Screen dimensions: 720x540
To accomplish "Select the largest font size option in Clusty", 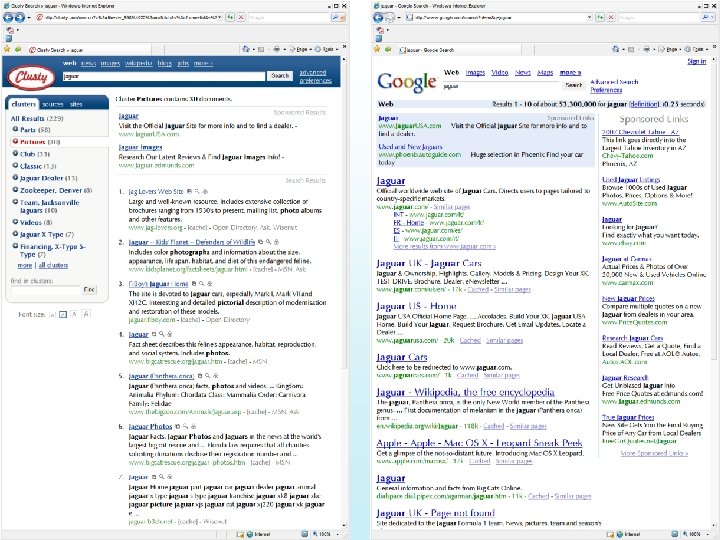I will [86, 314].
